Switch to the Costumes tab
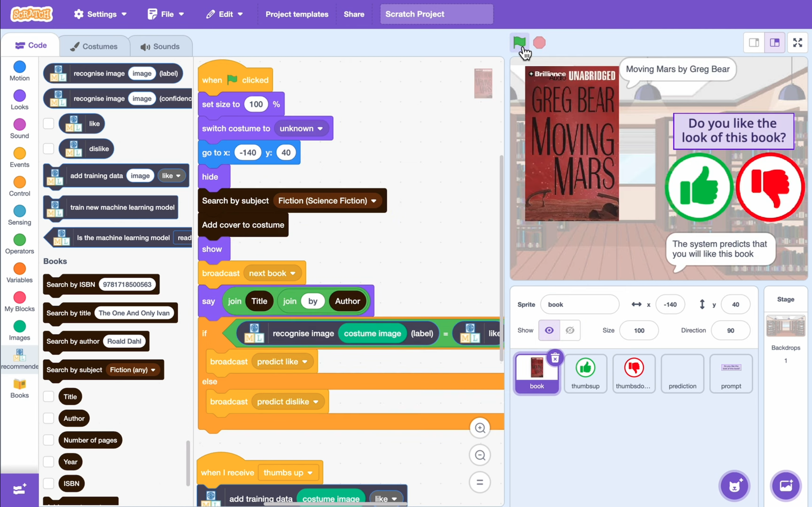The width and height of the screenshot is (812, 507). pos(94,46)
